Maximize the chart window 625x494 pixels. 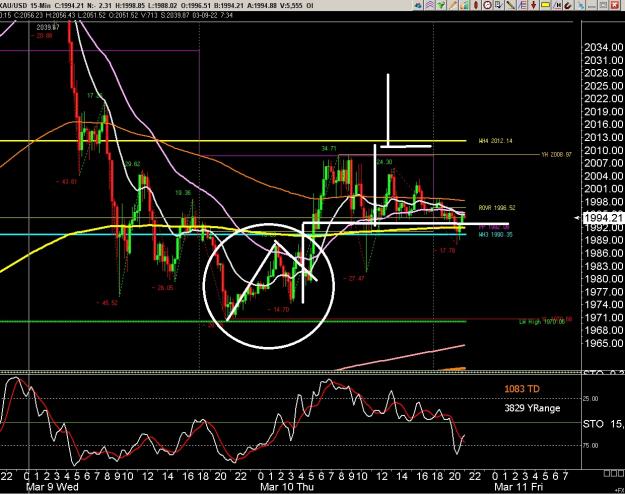coord(603,5)
